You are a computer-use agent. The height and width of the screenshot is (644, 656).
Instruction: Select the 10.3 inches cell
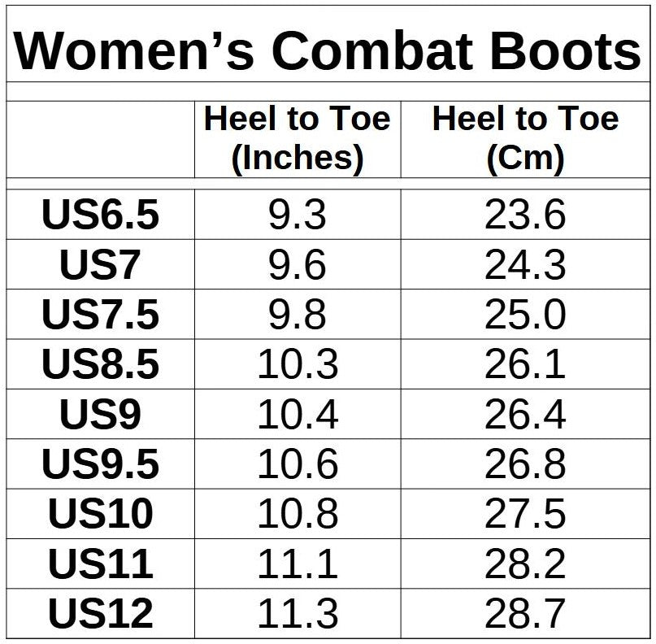tap(297, 365)
